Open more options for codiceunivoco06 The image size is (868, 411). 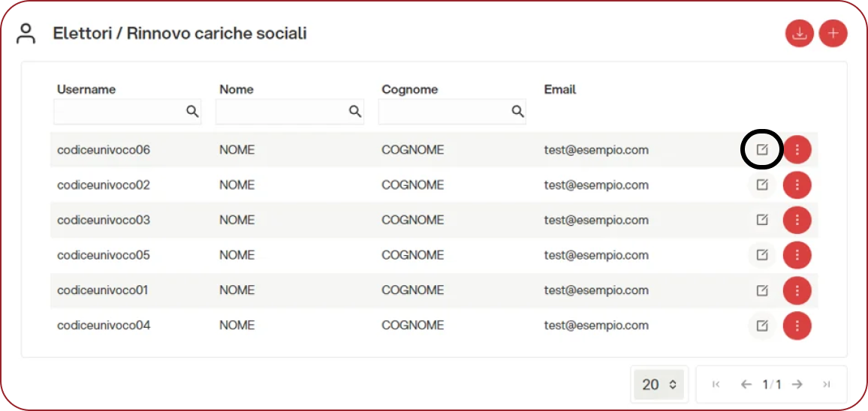point(797,150)
